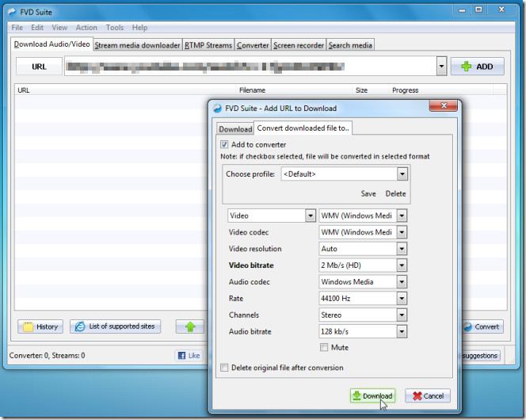526x420 pixels.
Task: Click the Filename column header
Action: coord(252,90)
